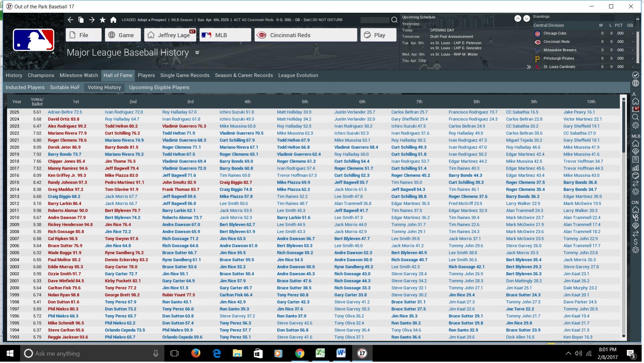Go back with the left arrow icon
Screen dimensions: 644x363
click(x=70, y=20)
